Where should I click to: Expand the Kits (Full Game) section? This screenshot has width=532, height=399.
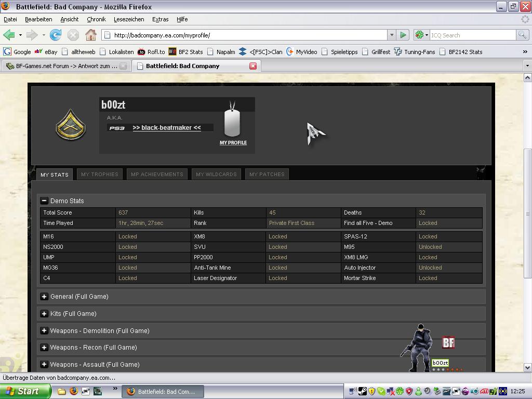44,313
